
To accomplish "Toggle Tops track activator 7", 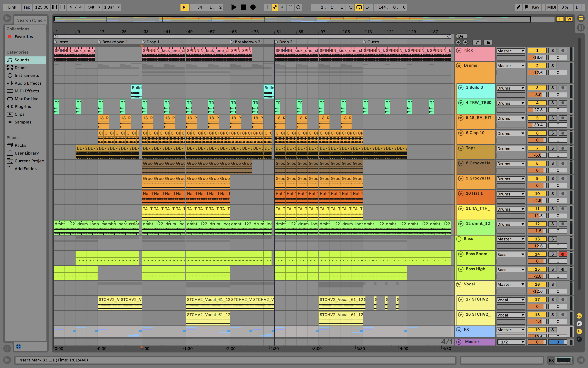I will coord(537,148).
